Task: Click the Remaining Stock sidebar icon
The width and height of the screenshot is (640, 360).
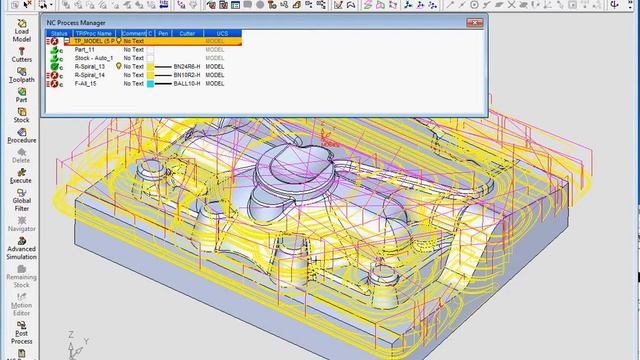Action: (x=22, y=276)
